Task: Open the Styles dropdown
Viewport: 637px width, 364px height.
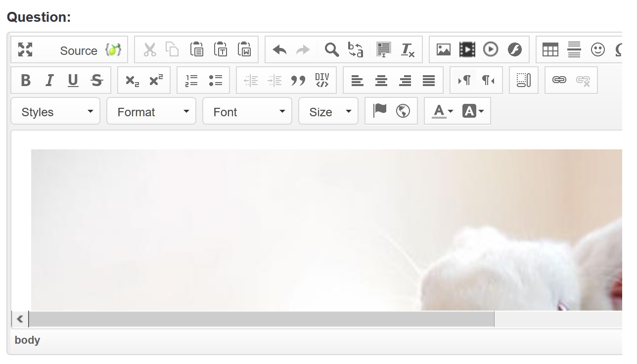Action: pos(55,112)
